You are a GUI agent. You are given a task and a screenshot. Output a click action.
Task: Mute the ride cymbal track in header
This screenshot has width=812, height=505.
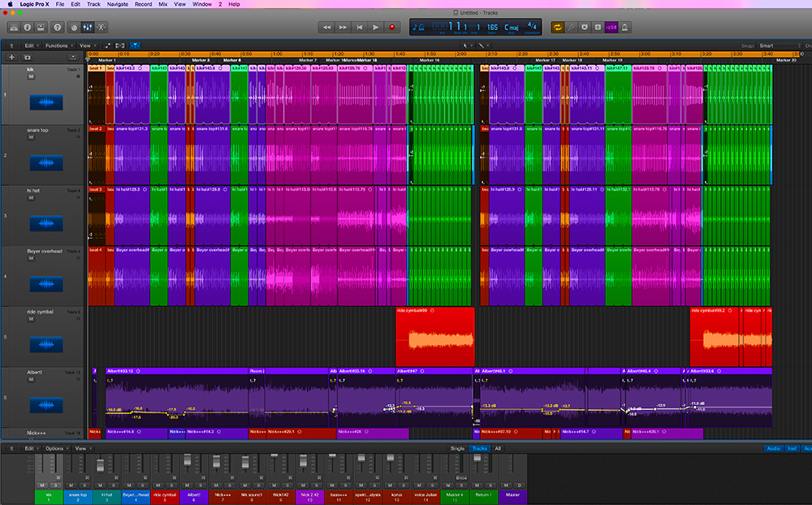pyautogui.click(x=31, y=319)
